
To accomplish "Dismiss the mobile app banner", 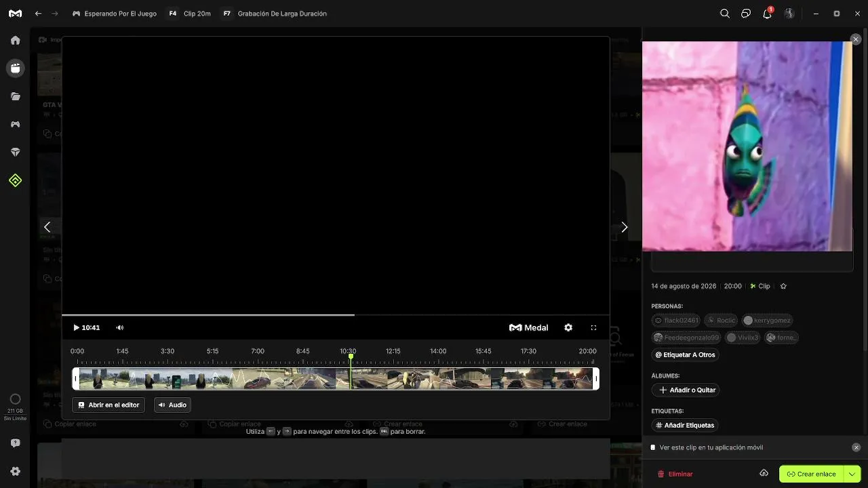I will pos(856,447).
